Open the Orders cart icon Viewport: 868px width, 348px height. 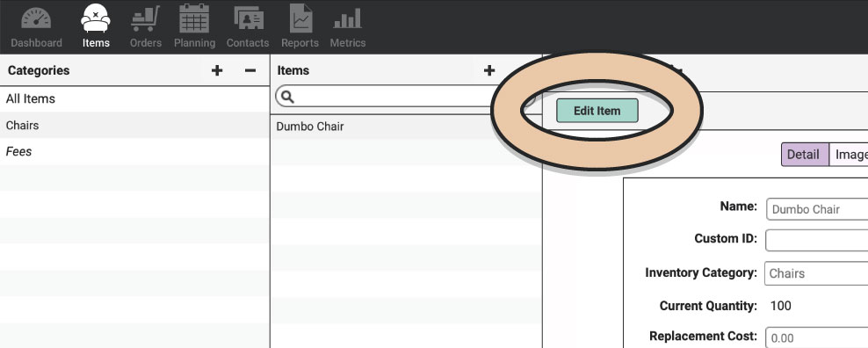point(146,18)
